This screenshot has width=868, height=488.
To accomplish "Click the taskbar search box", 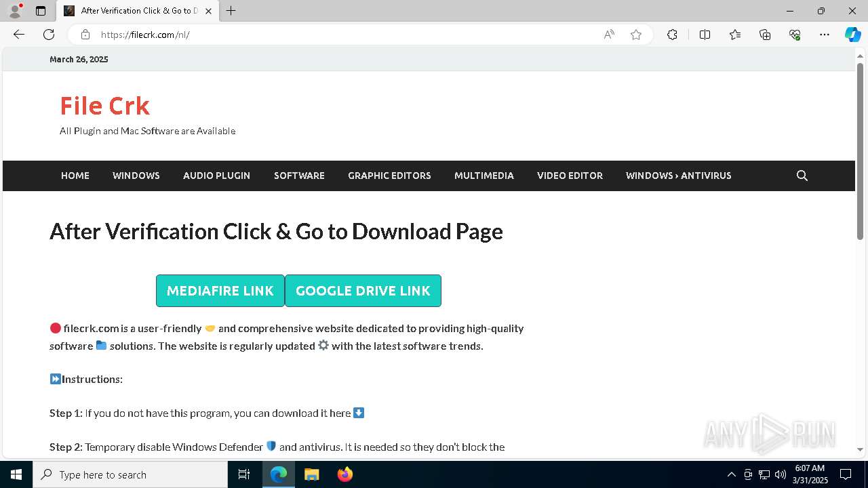I will (x=130, y=474).
